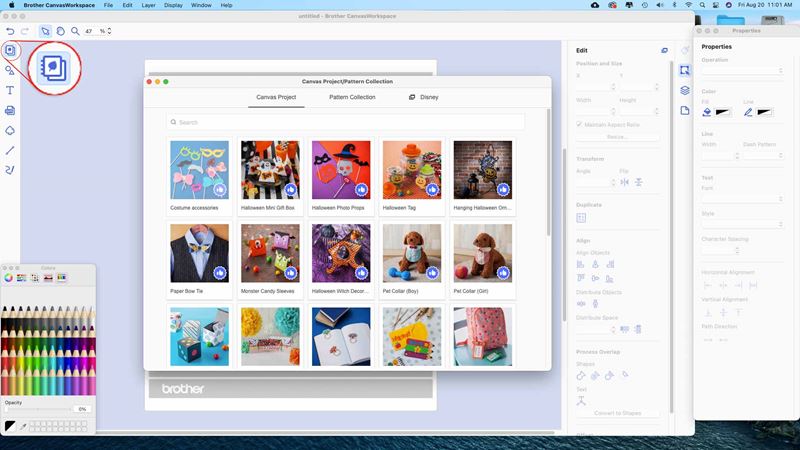Pick the eyedropper in Colors panel
This screenshot has width=800, height=450.
click(x=23, y=426)
